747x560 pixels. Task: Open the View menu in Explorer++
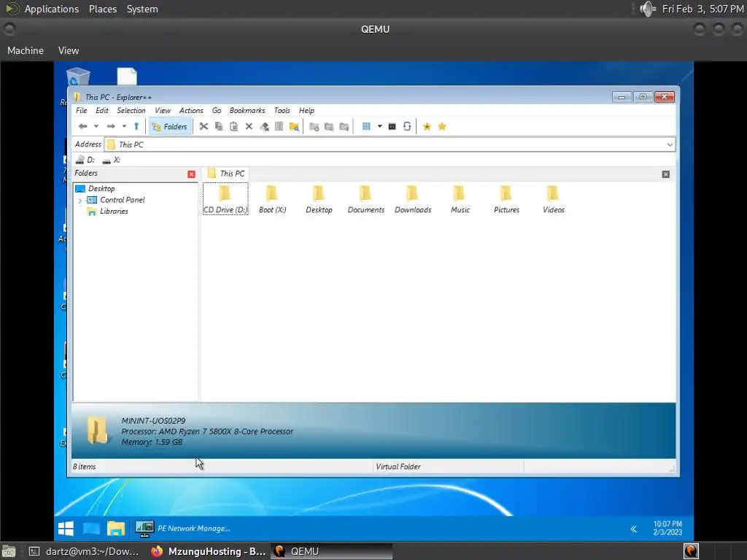tap(163, 111)
